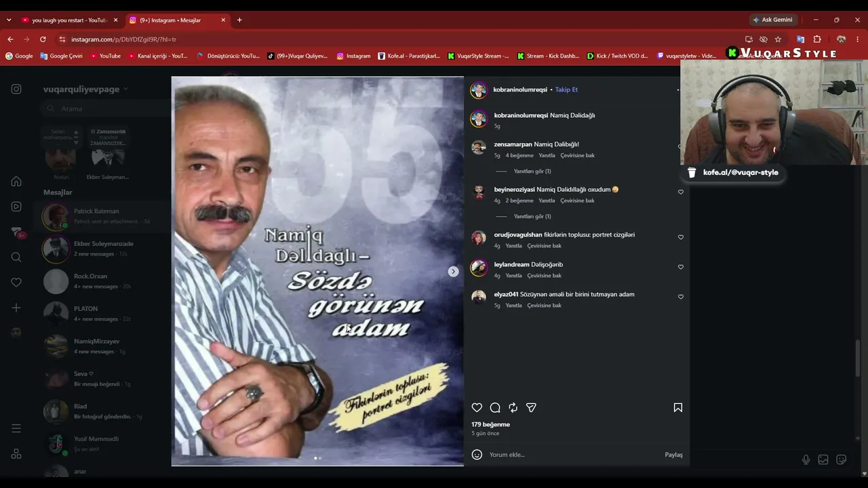Share the post with the paper plane icon

(x=532, y=407)
